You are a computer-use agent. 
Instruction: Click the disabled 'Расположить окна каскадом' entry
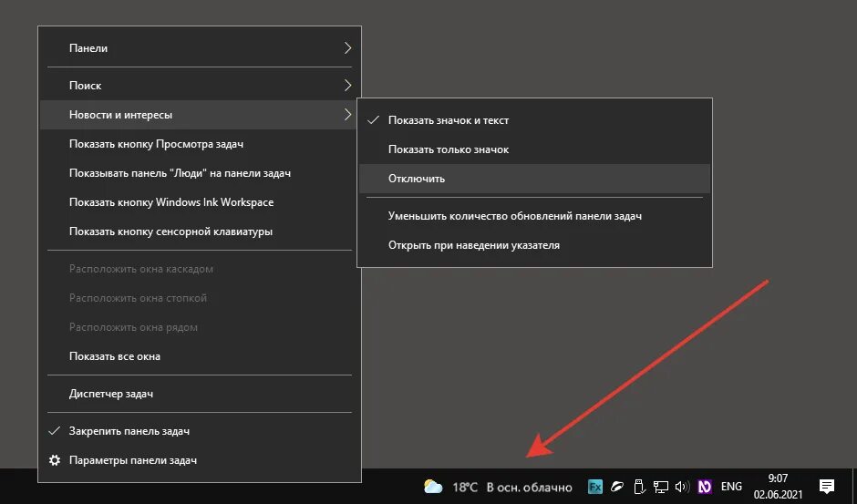[200, 269]
